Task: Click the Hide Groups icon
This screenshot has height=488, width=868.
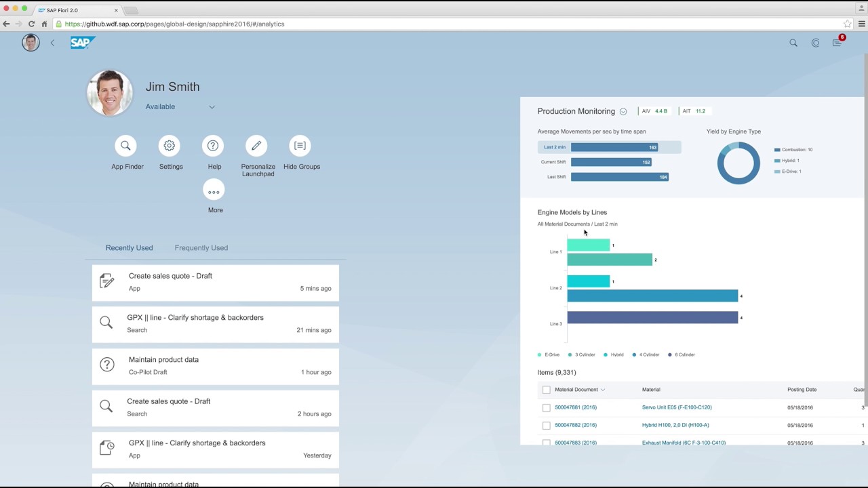Action: coord(300,146)
